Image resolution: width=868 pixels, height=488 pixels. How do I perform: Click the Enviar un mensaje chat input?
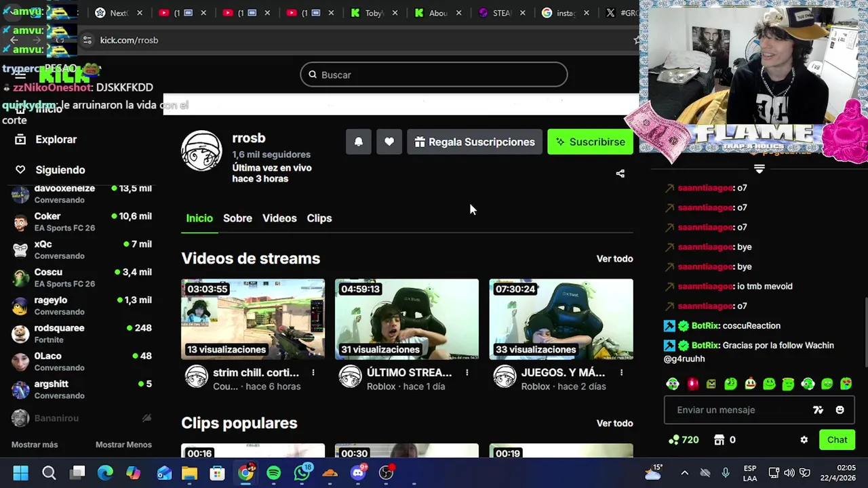point(739,410)
